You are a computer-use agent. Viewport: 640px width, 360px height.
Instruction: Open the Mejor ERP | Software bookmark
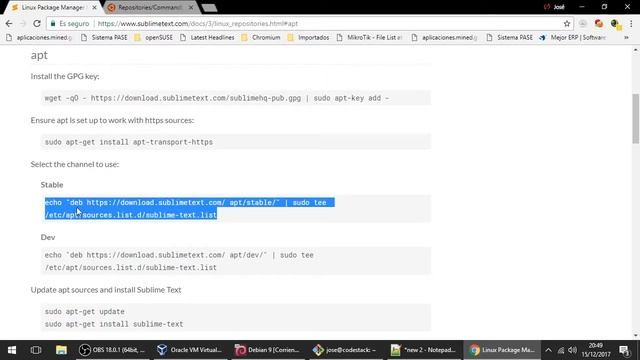573,38
